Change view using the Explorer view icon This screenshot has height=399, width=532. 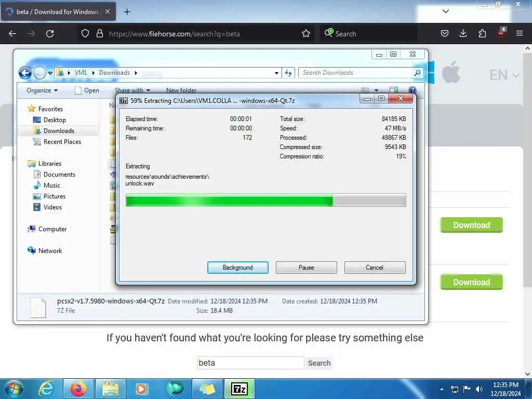pyautogui.click(x=365, y=90)
